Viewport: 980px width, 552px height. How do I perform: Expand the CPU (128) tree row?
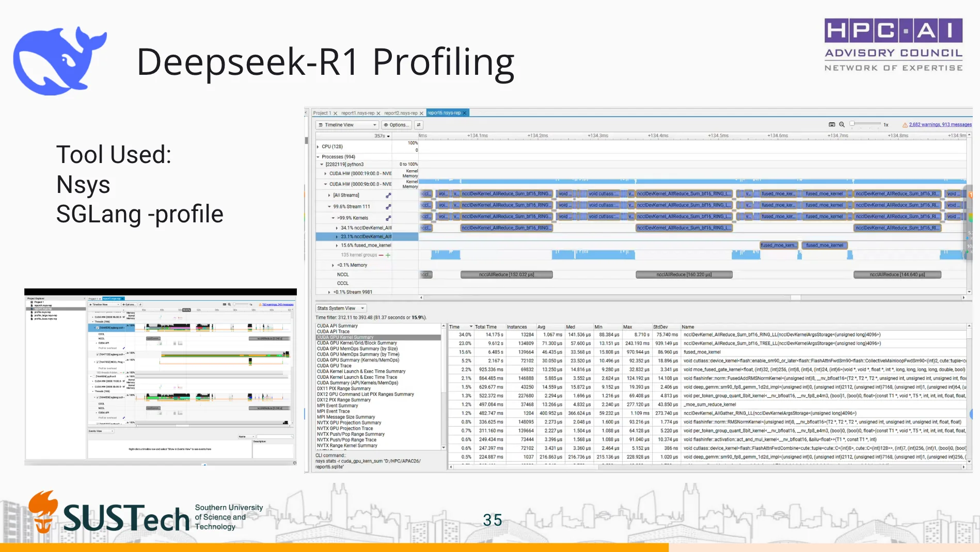pyautogui.click(x=318, y=147)
